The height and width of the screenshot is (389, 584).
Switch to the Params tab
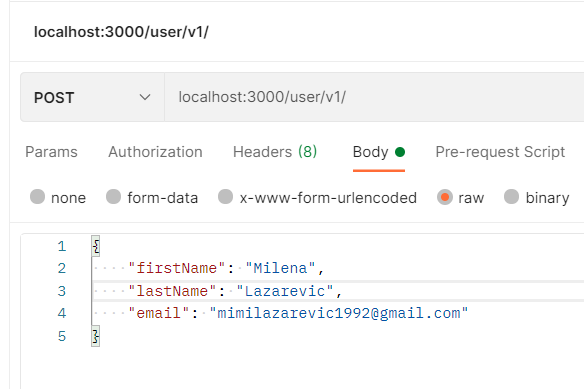point(51,152)
